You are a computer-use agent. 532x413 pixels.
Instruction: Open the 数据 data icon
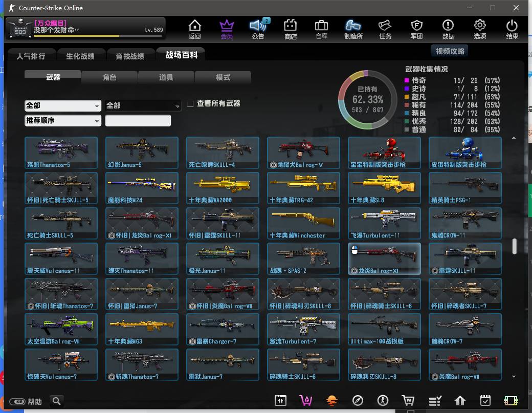click(x=448, y=29)
